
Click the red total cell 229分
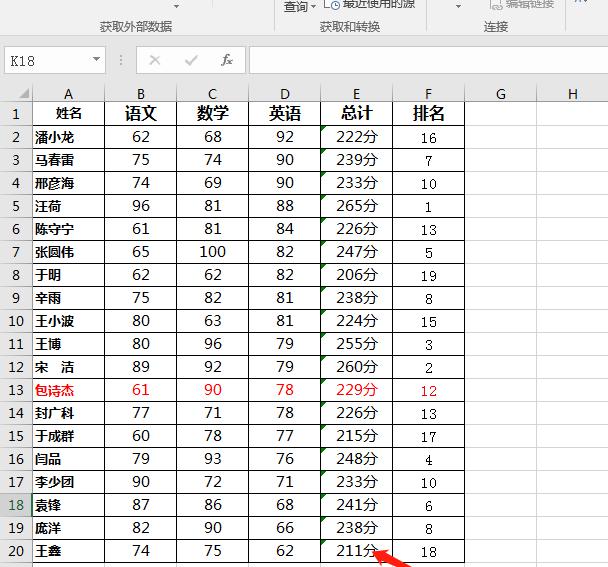[357, 390]
